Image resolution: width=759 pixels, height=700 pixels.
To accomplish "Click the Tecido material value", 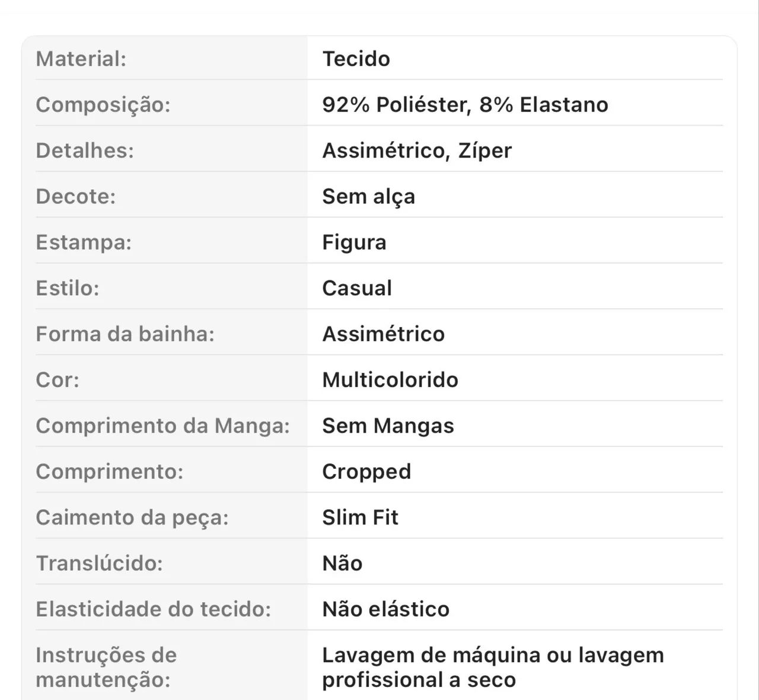I will (x=356, y=59).
